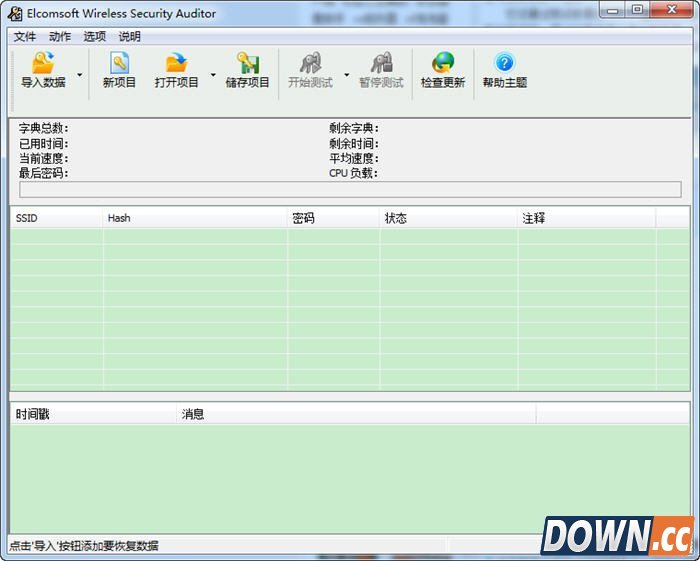
Task: Click the 平均速度 label
Action: [x=354, y=158]
